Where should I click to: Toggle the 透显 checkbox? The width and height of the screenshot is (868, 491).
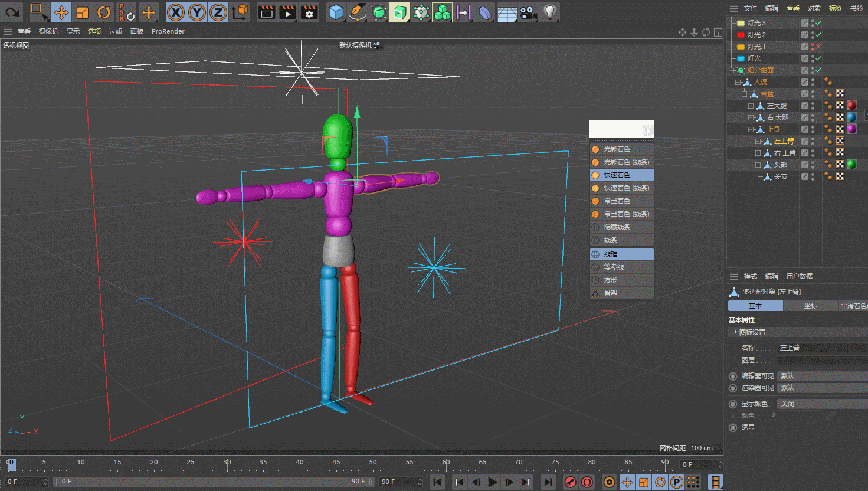[x=781, y=427]
